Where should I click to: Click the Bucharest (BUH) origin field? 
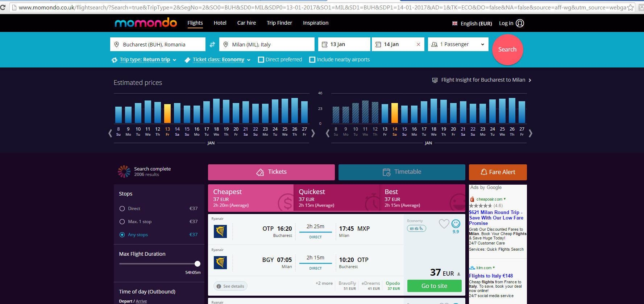[x=158, y=44]
